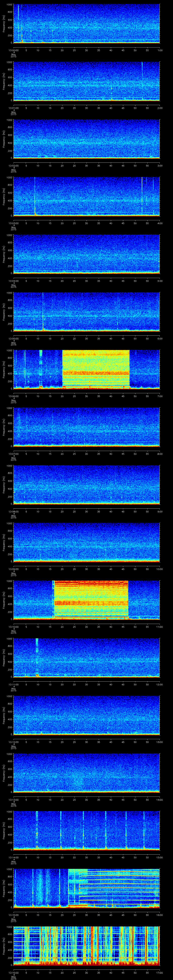173x980 pixels.
Task: Click the 10:00 end time label
Action: pos(160,569)
